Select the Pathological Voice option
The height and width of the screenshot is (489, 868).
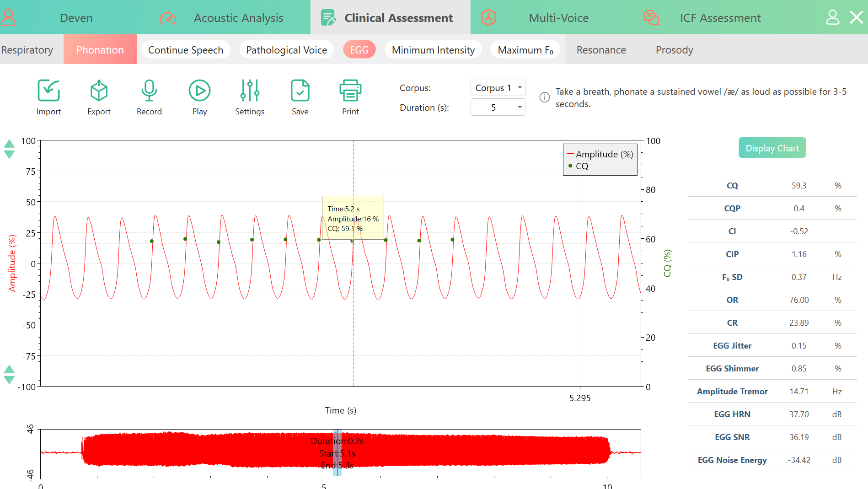click(x=286, y=50)
